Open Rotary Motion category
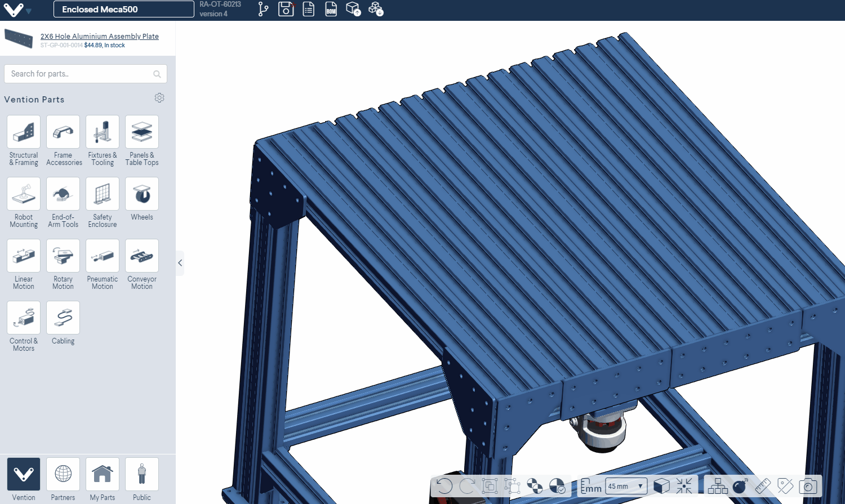The image size is (845, 504). tap(63, 265)
